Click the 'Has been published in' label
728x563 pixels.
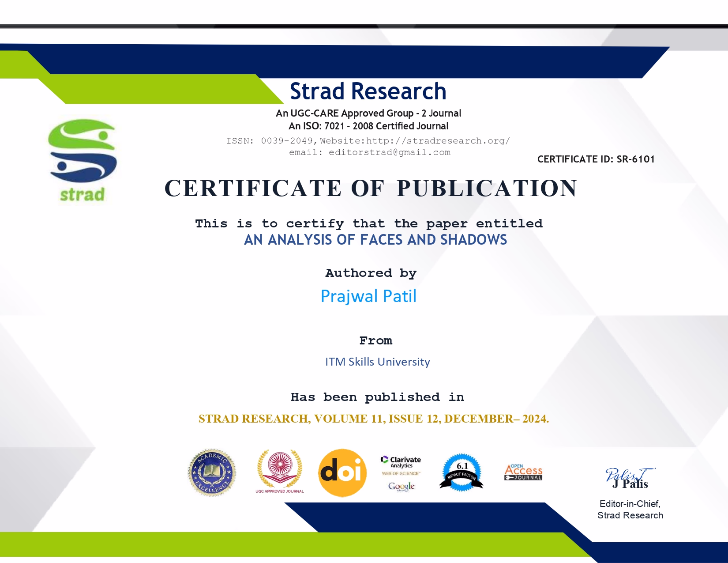point(377,397)
